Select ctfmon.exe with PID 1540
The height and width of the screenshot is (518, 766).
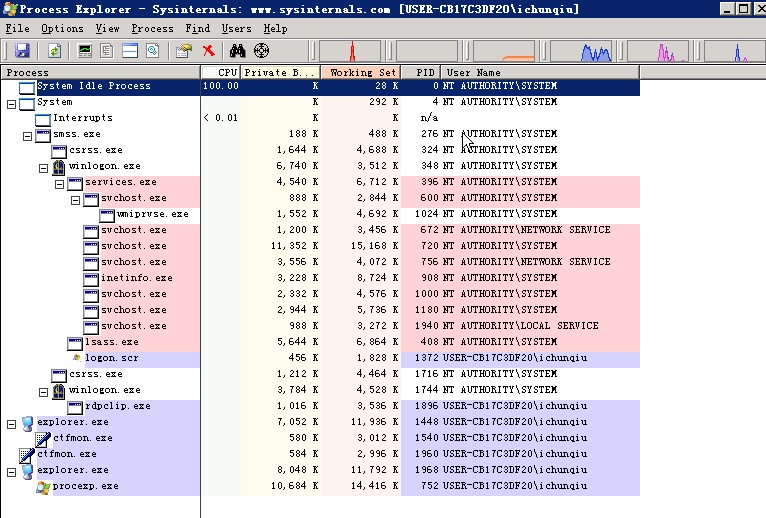tap(320, 438)
